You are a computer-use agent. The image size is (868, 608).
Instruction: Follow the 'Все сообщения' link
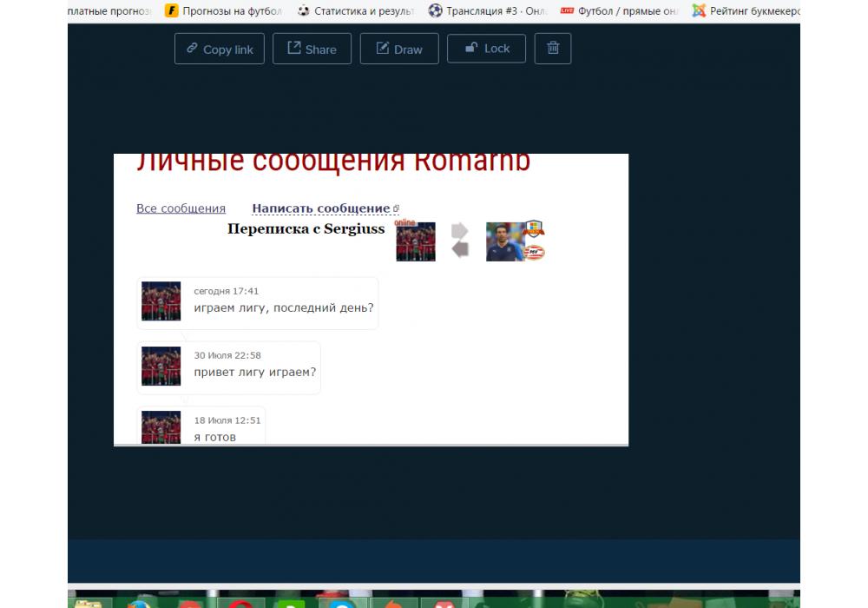181,208
